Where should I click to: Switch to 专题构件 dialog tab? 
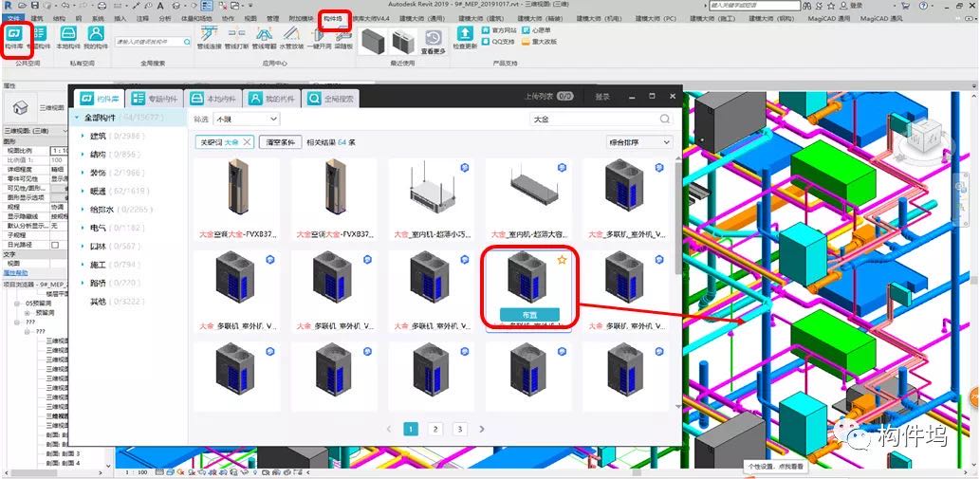(x=155, y=99)
